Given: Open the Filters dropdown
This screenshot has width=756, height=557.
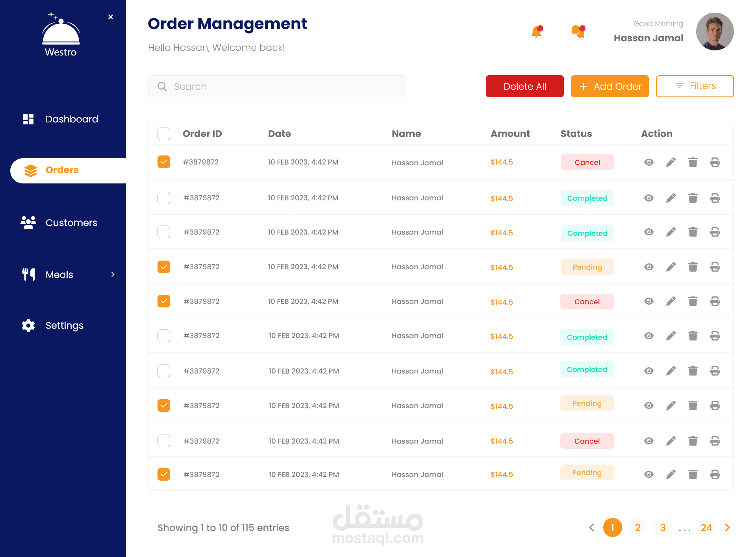Looking at the screenshot, I should 695,86.
